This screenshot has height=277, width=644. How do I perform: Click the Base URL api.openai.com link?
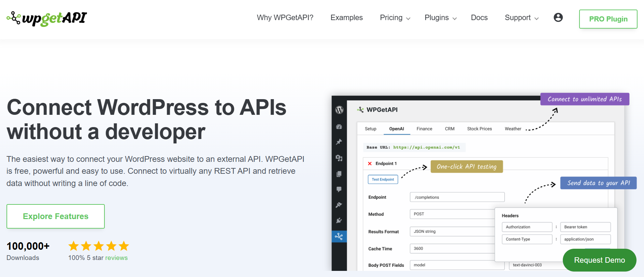[427, 148]
